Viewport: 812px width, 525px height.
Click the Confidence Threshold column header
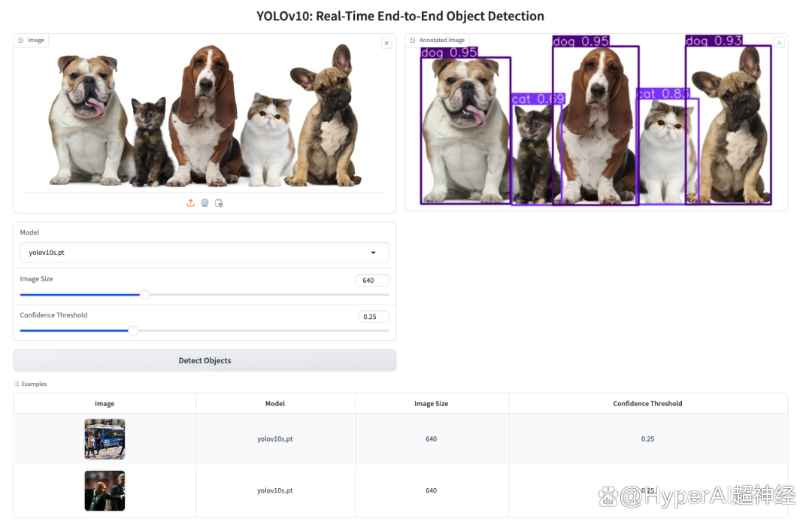[647, 403]
